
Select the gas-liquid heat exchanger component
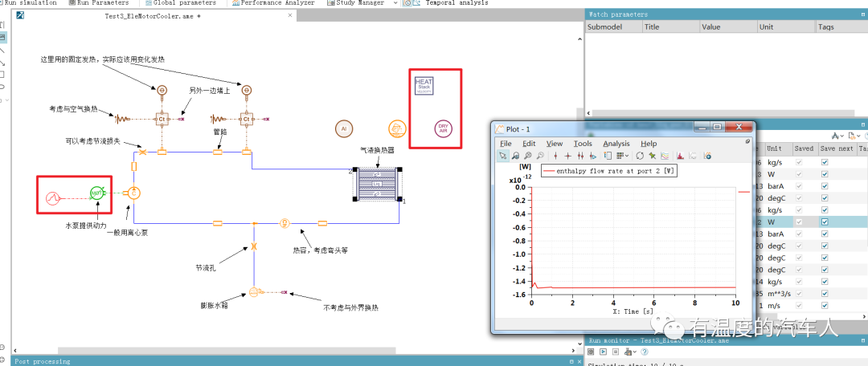[x=377, y=184]
